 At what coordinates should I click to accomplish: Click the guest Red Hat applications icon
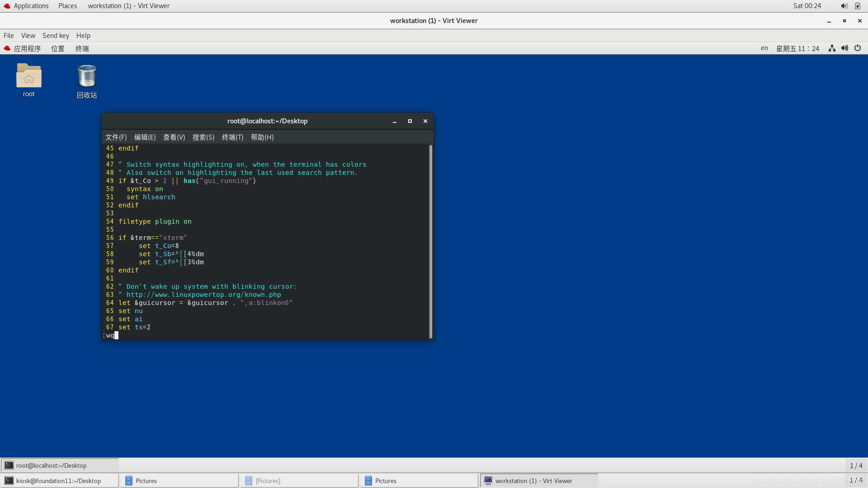click(7, 48)
